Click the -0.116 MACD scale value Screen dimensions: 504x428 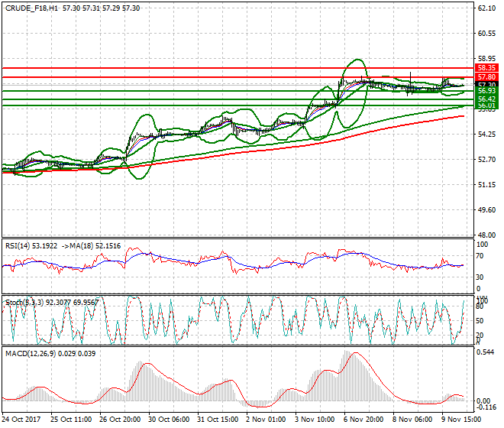(x=485, y=407)
